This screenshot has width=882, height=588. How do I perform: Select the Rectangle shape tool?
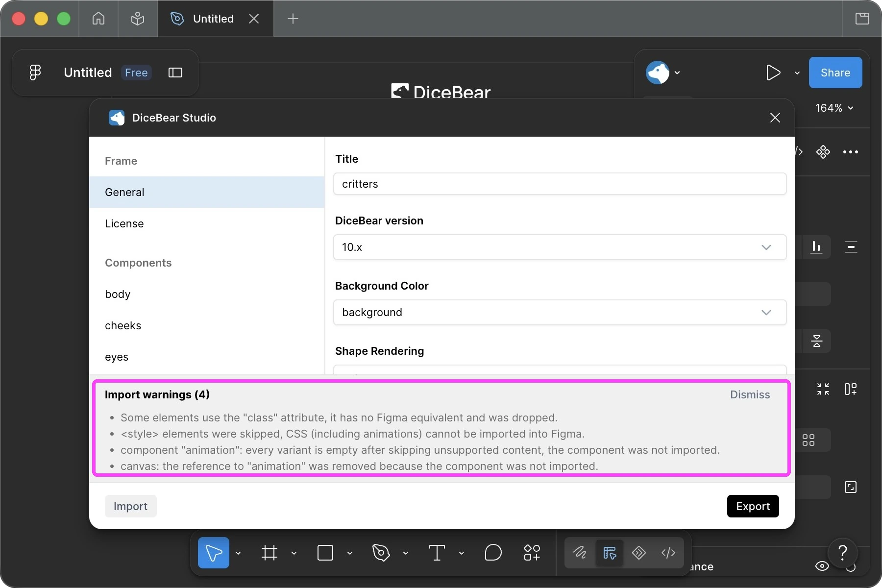pyautogui.click(x=325, y=553)
